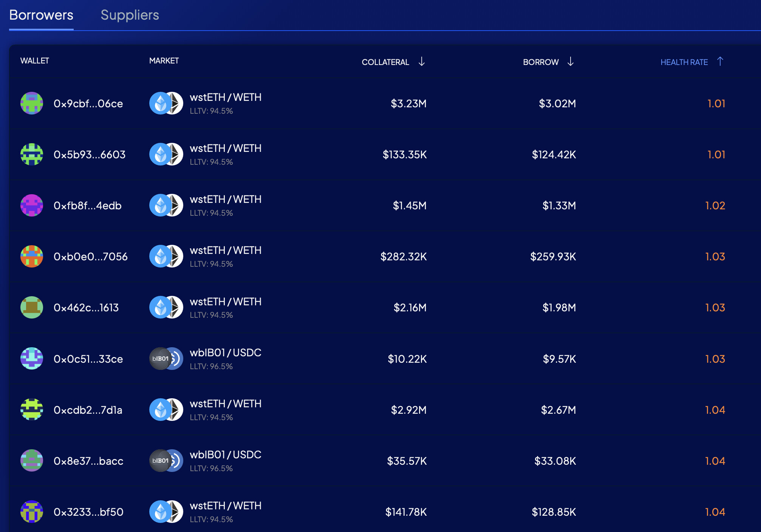The height and width of the screenshot is (532, 761).
Task: Click the 1.02 health rate value
Action: coord(715,206)
